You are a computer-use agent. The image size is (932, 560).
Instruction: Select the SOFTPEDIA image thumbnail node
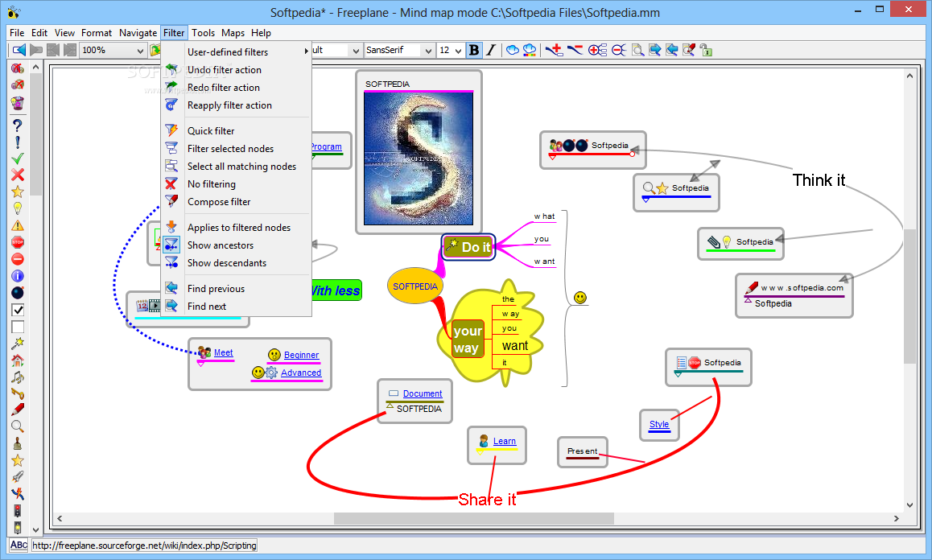pos(419,159)
